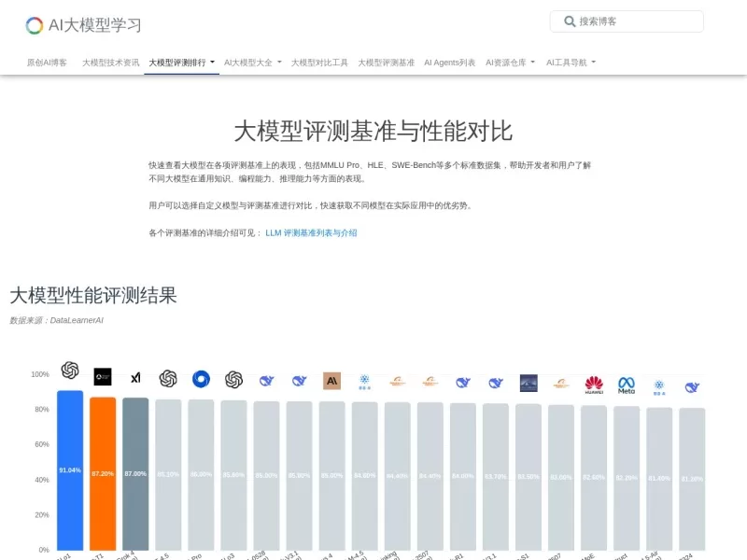Click inside the 搜索博客 search field
747x560 pixels.
pos(626,21)
